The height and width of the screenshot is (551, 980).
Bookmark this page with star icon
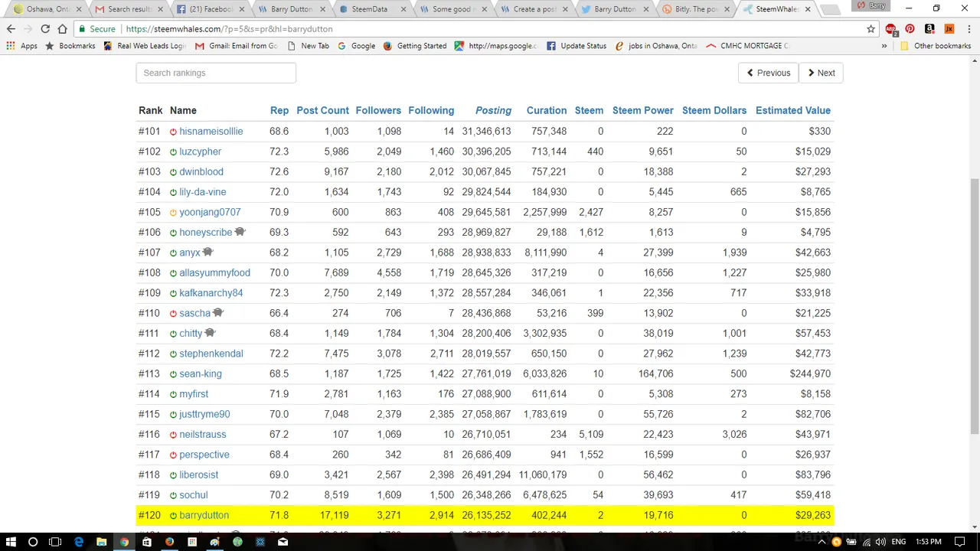click(871, 29)
